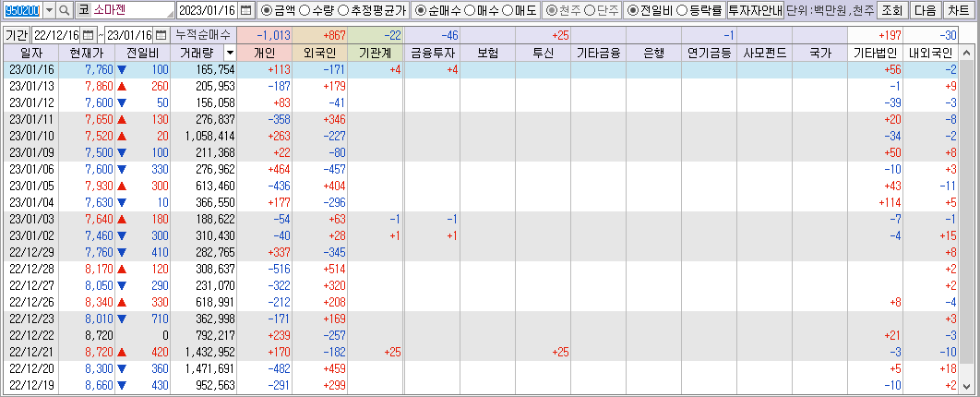Select the row dated 22/12/19
Screen dimensions: 980x397
pos(483,385)
